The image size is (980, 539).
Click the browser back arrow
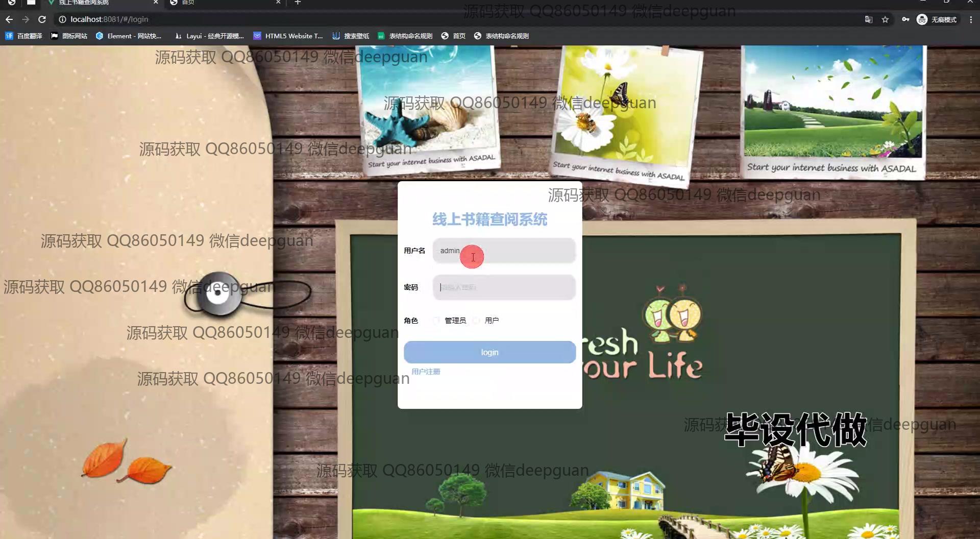pos(9,19)
